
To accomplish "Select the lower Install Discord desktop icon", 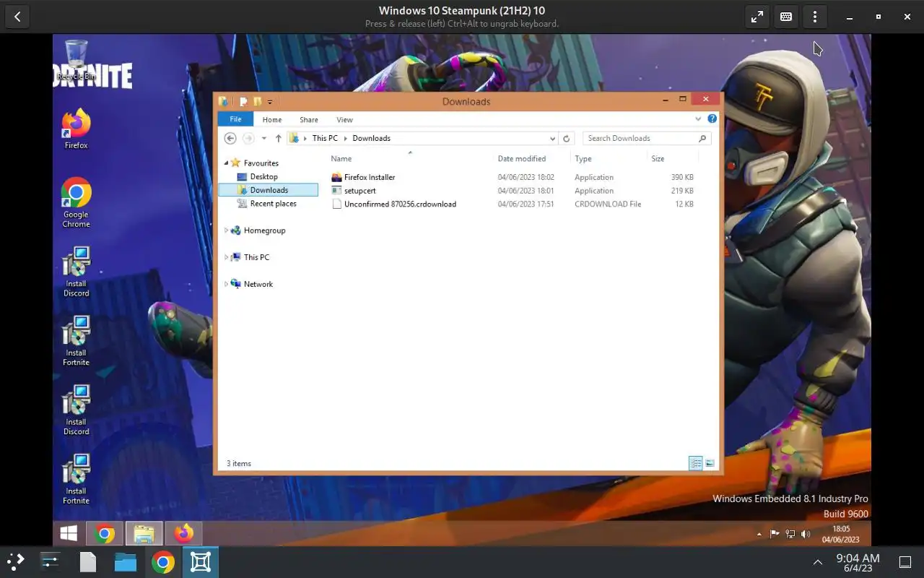I will (76, 410).
